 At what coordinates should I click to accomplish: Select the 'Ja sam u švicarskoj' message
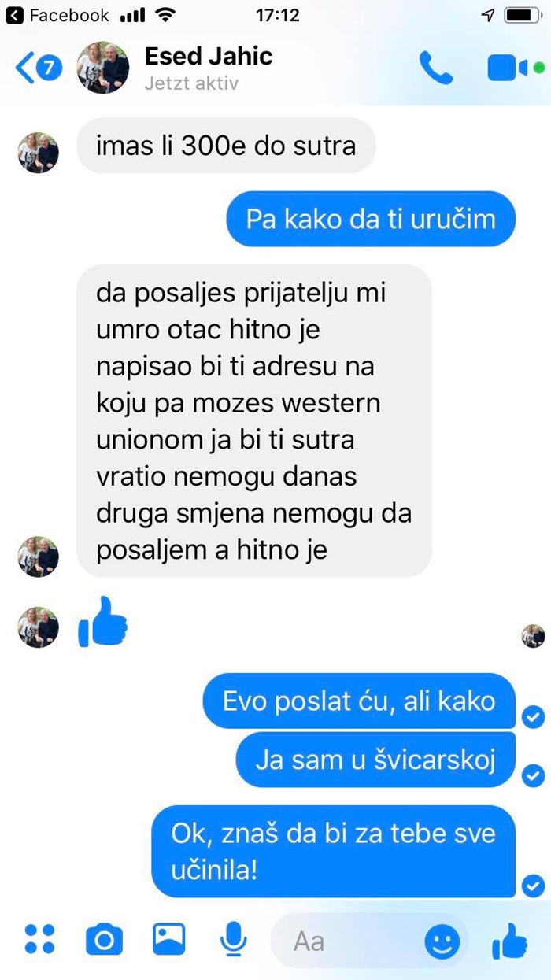[x=375, y=760]
